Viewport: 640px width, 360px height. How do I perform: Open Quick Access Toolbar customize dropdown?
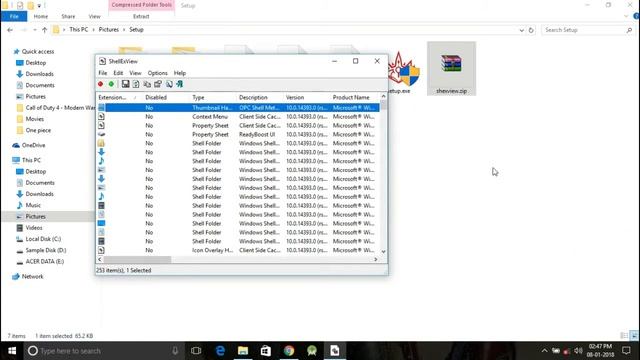[39, 5]
